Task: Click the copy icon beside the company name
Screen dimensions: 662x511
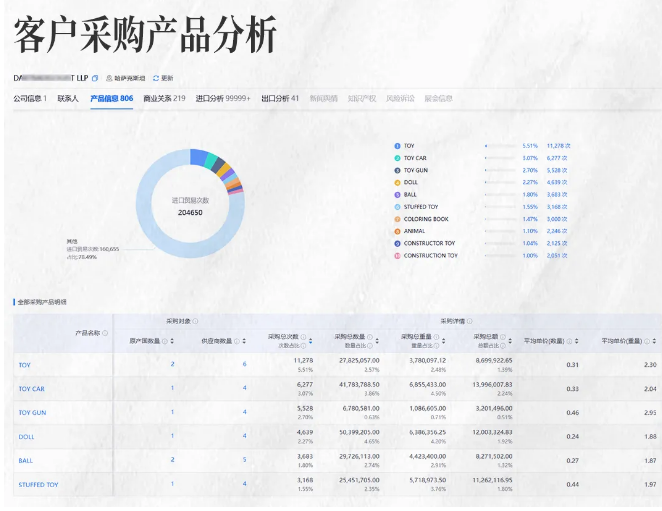Action: pyautogui.click(x=95, y=77)
